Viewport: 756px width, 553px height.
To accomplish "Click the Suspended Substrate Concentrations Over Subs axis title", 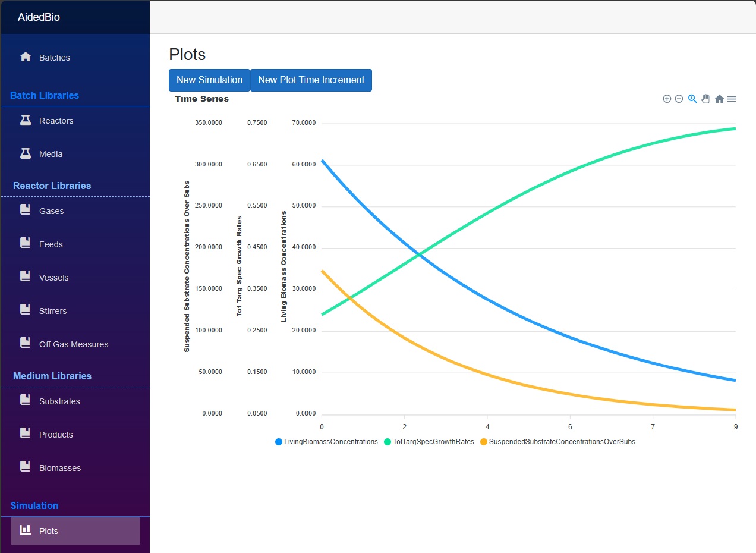I will [x=187, y=266].
